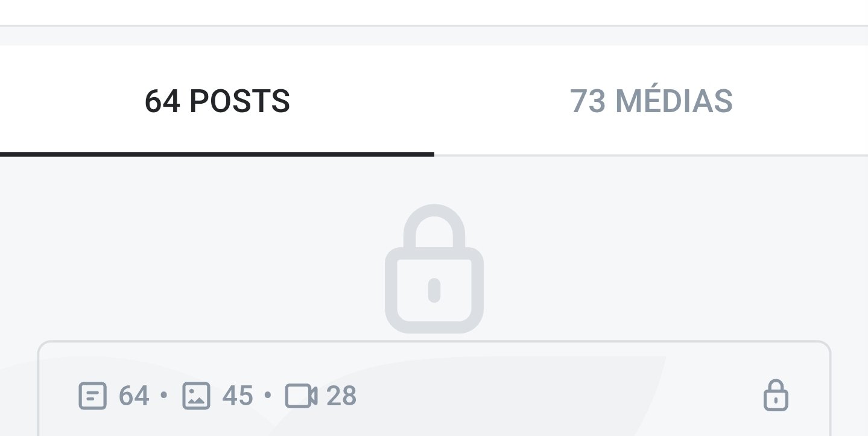868x436 pixels.
Task: Click the large padlock icon
Action: pyautogui.click(x=434, y=268)
